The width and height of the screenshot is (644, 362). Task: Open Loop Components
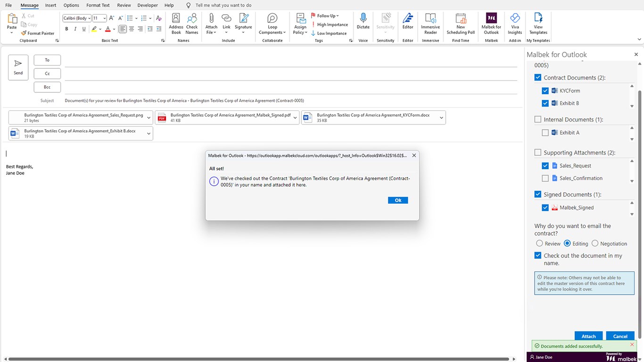[x=272, y=24]
